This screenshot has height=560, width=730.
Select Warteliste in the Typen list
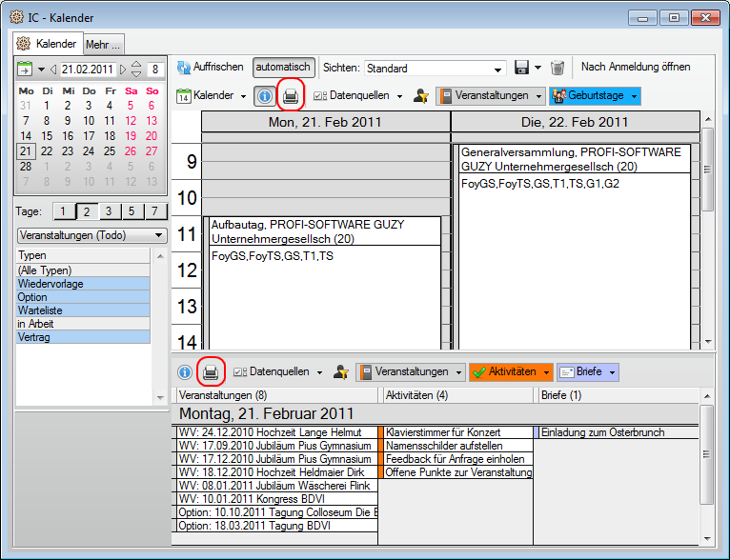[x=83, y=310]
